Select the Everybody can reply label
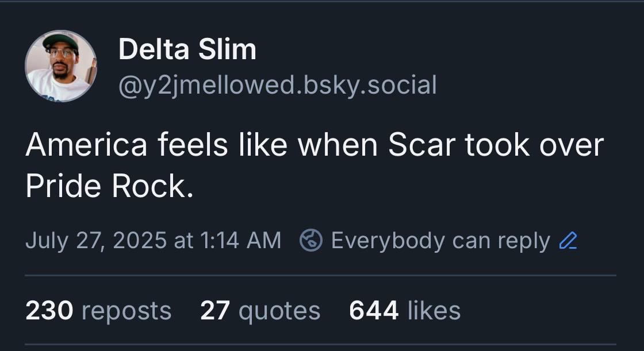 click(x=440, y=241)
